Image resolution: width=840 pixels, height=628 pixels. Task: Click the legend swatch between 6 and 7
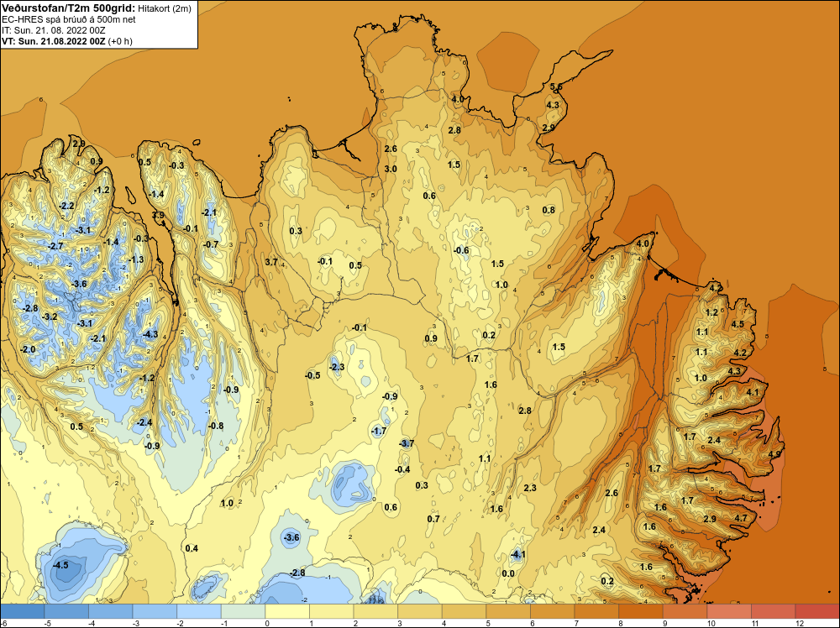(x=553, y=611)
